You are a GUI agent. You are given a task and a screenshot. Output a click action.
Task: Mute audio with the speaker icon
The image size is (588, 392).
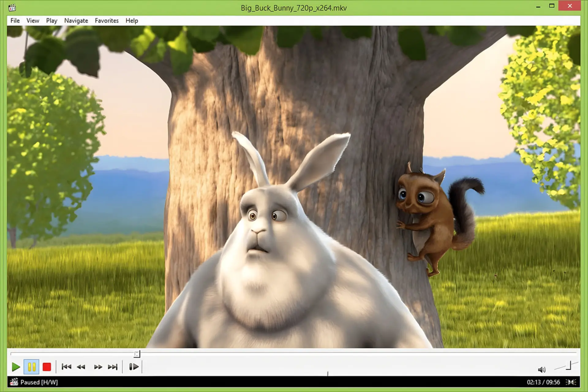coord(542,370)
